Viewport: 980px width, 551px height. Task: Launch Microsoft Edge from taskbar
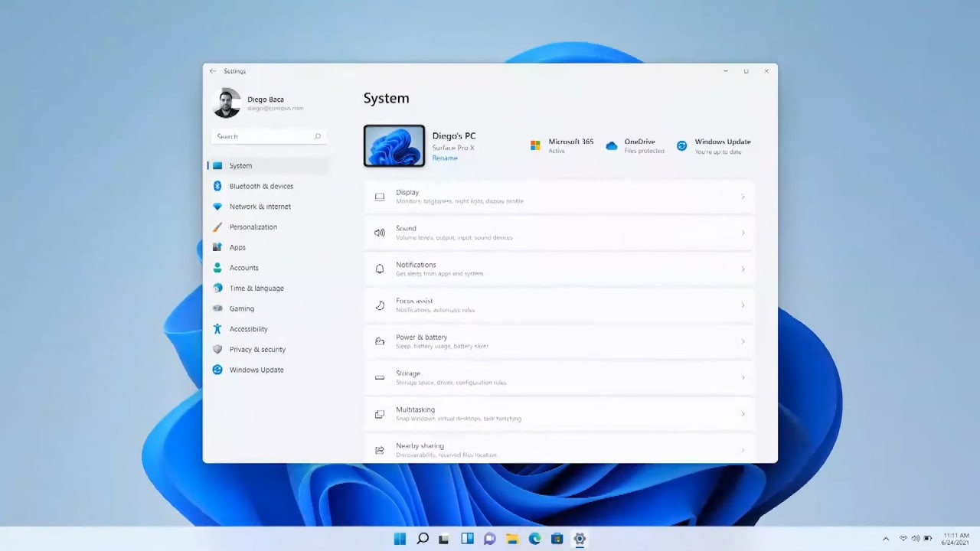click(x=535, y=539)
